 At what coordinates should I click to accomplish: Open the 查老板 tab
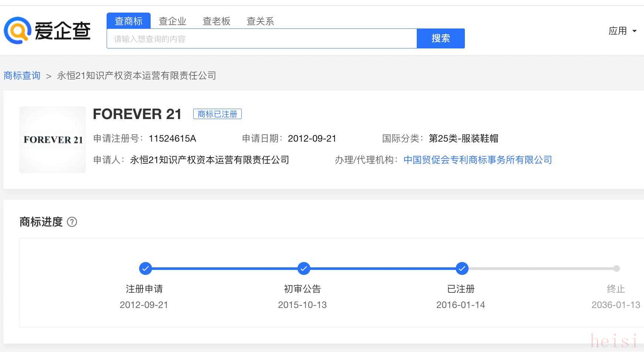[217, 21]
